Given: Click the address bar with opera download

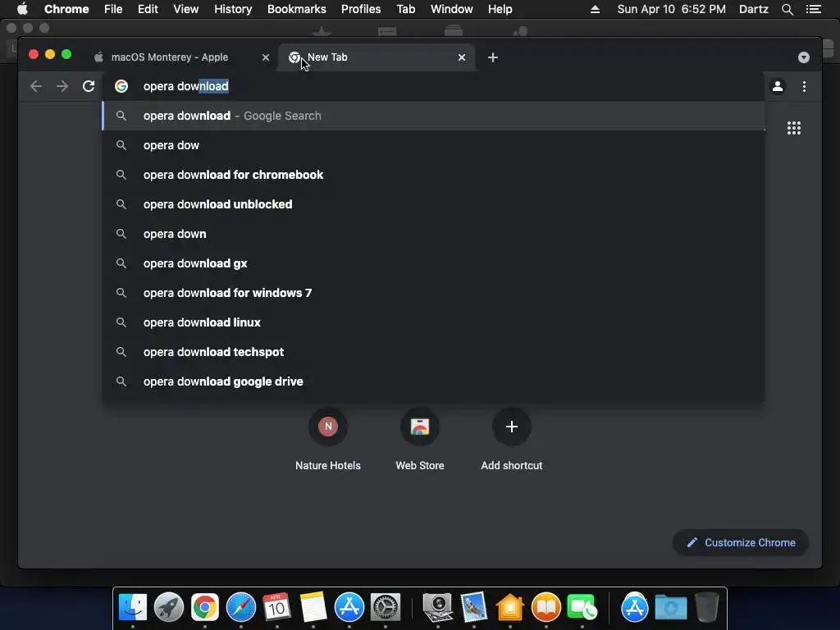Looking at the screenshot, I should (x=434, y=86).
